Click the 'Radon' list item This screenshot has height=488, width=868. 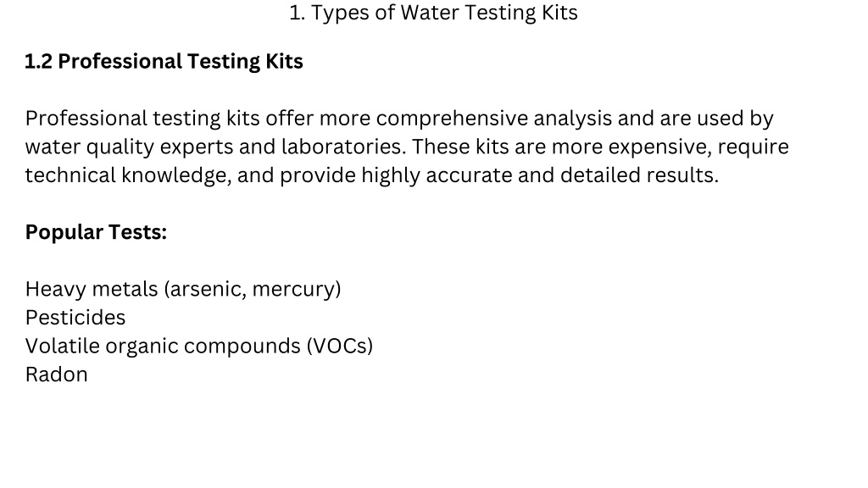(x=57, y=374)
